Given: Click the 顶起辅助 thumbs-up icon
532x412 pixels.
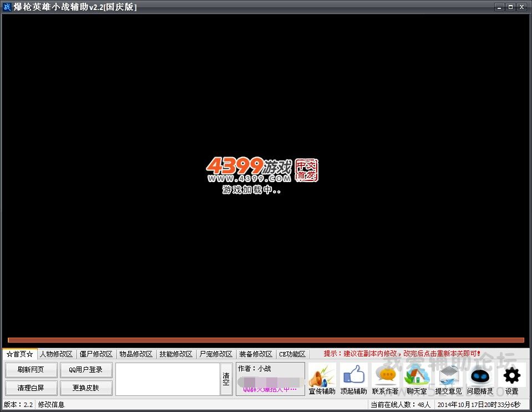Looking at the screenshot, I should click(x=353, y=378).
